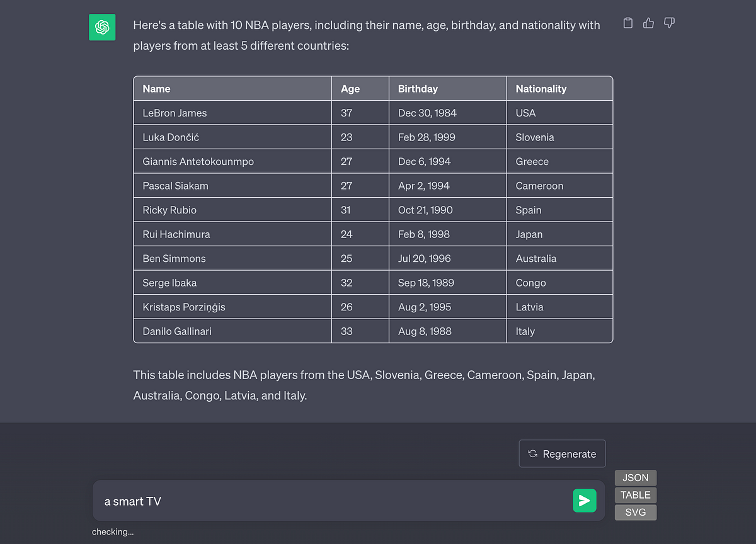This screenshot has width=756, height=544.
Task: Click the checking status text
Action: click(x=113, y=532)
